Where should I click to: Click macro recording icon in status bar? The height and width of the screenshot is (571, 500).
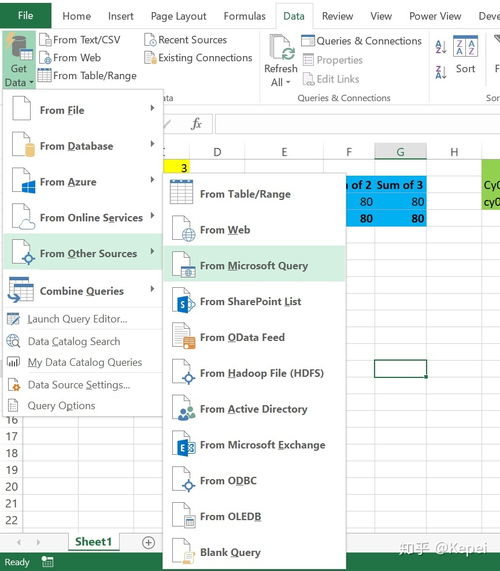coord(47,562)
